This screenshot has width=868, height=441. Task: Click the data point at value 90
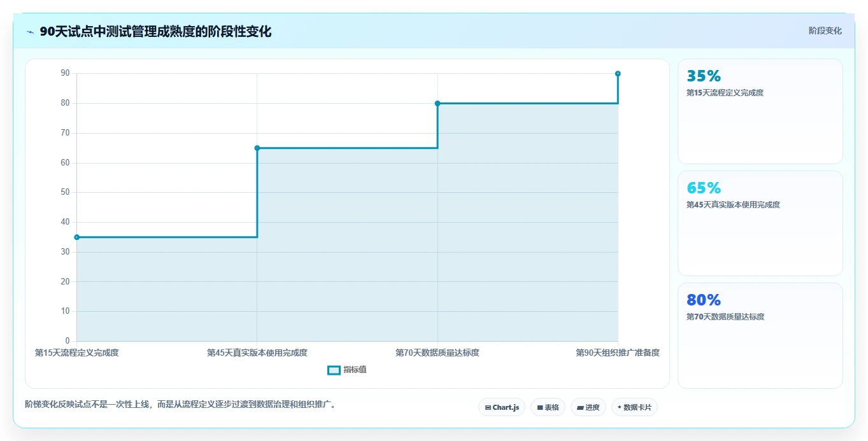point(618,74)
